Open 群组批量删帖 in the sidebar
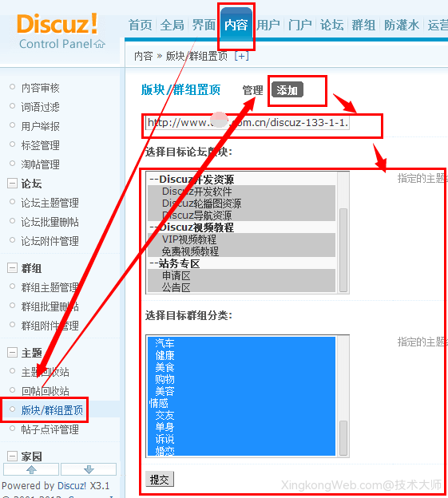 (50, 306)
